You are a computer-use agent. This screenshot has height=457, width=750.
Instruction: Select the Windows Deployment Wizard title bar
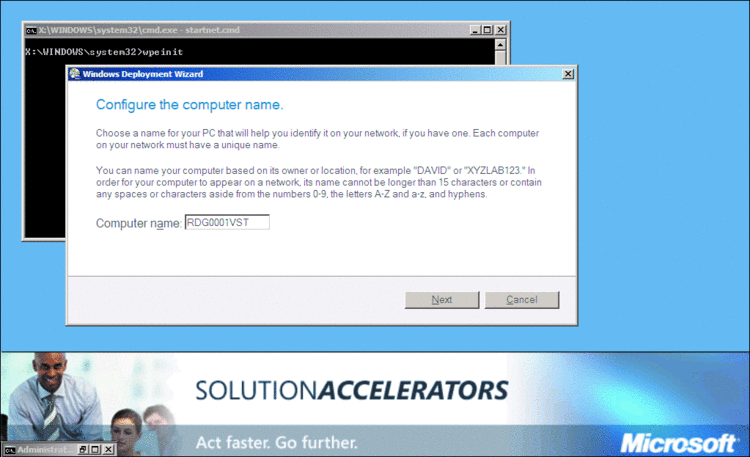(321, 74)
